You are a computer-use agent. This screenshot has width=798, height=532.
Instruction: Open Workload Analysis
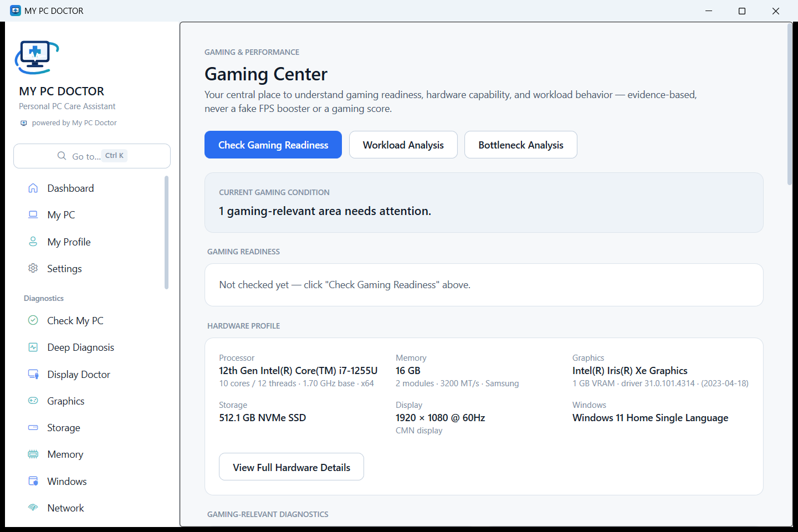click(x=403, y=145)
